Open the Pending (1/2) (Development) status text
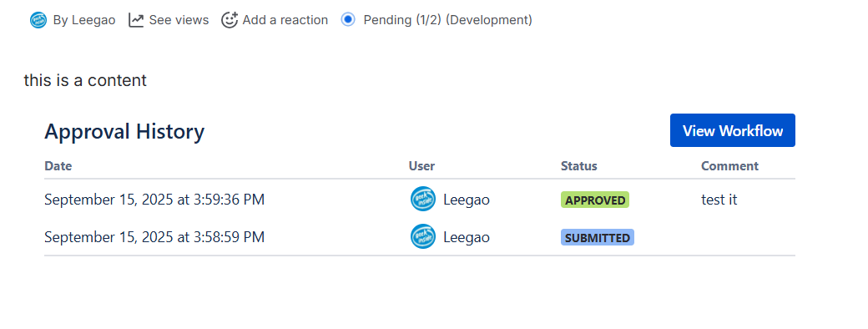 tap(448, 21)
